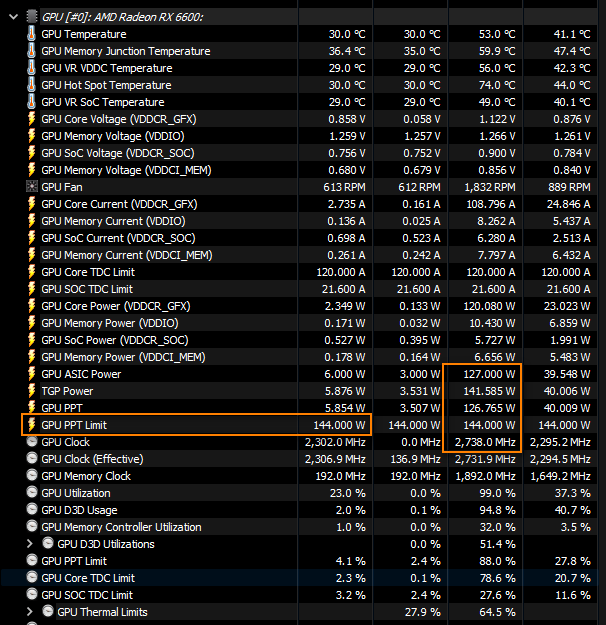Click round icon beside GPU Memory Clock
Viewport: 606px width, 625px height.
tap(32, 475)
